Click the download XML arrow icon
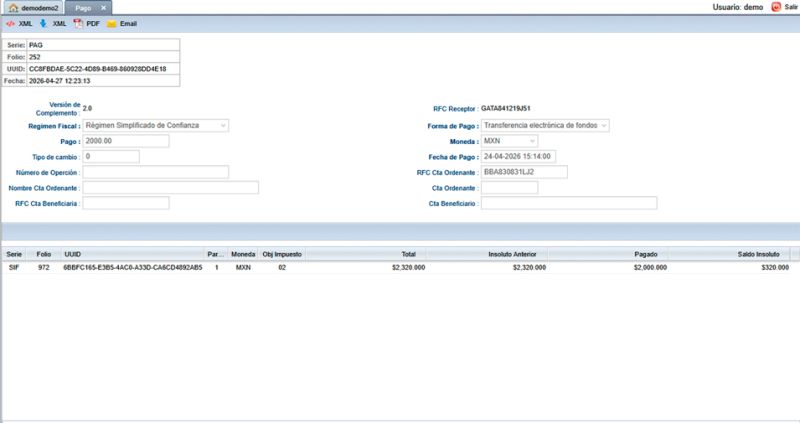 click(43, 22)
